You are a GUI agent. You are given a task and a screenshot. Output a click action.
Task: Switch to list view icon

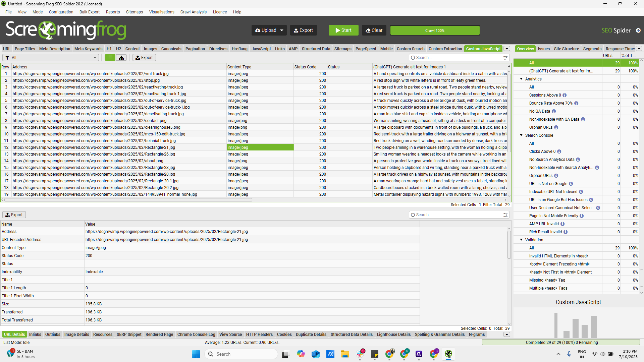pos(110,58)
